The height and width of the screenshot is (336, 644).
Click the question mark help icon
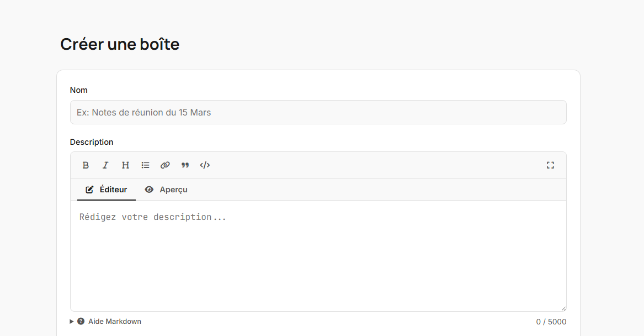pyautogui.click(x=81, y=321)
